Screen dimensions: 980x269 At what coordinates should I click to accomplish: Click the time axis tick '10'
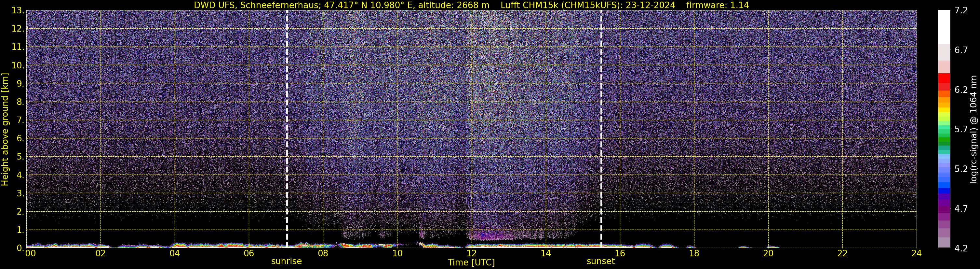(x=397, y=254)
